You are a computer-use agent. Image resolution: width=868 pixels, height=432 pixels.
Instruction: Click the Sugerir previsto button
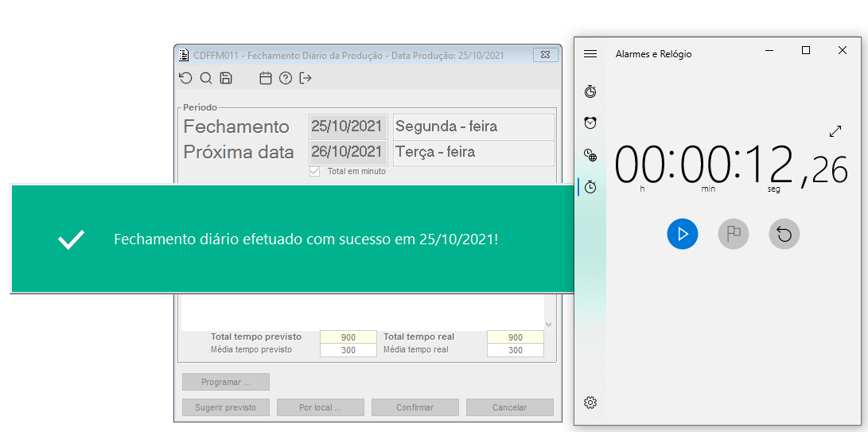(226, 407)
